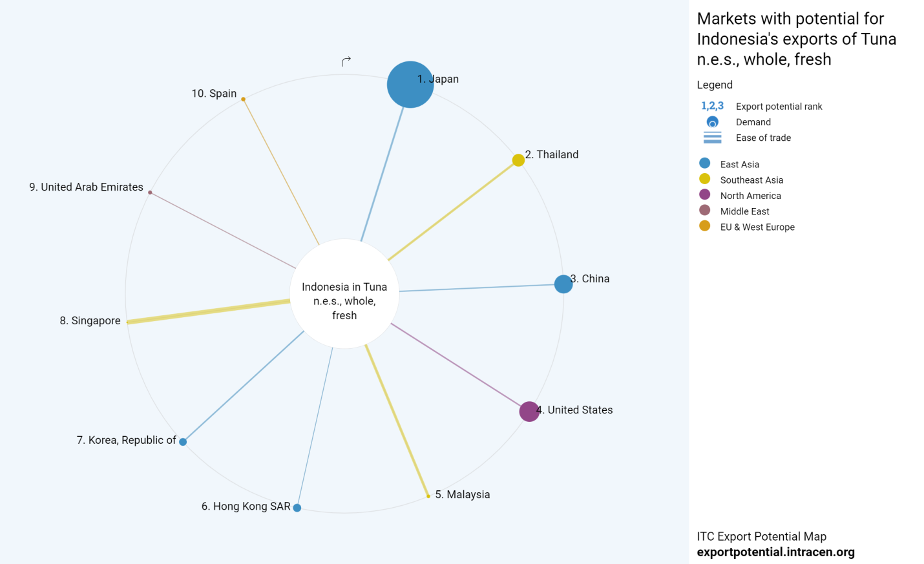Click the 5. Malaysia market label

pos(463,495)
